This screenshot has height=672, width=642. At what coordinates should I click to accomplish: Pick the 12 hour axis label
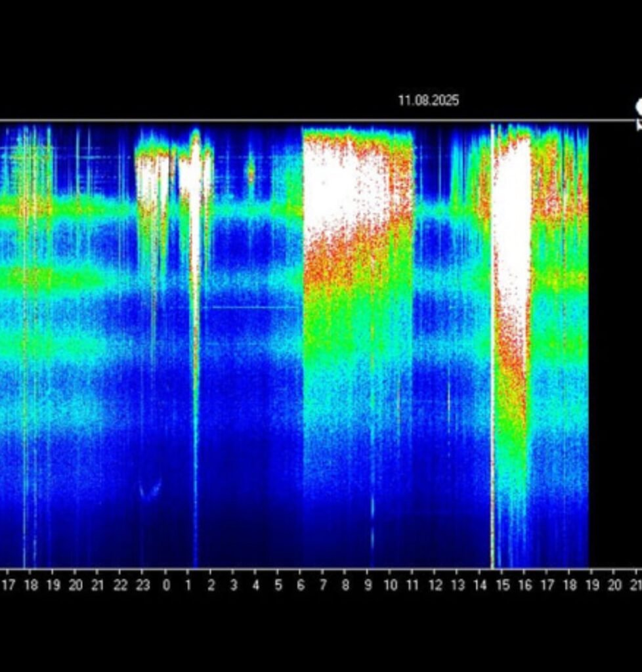click(435, 585)
